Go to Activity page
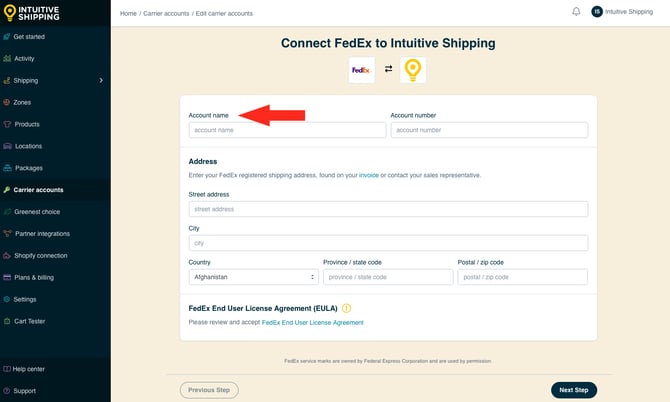The height and width of the screenshot is (402, 670). (x=55, y=59)
